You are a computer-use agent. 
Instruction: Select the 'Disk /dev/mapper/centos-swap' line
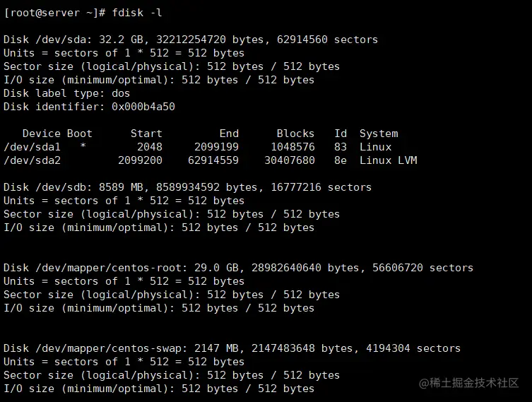(x=232, y=348)
